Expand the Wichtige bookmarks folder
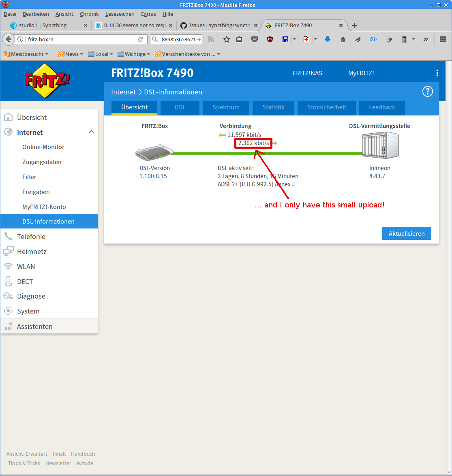Viewport: 452px width, 476px height. 134,54
